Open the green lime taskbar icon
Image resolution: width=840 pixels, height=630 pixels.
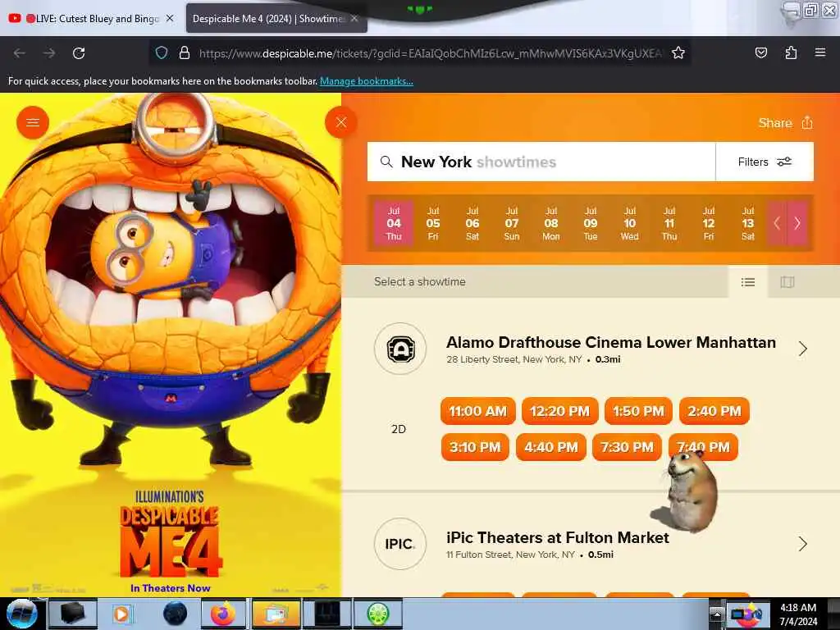pyautogui.click(x=378, y=614)
